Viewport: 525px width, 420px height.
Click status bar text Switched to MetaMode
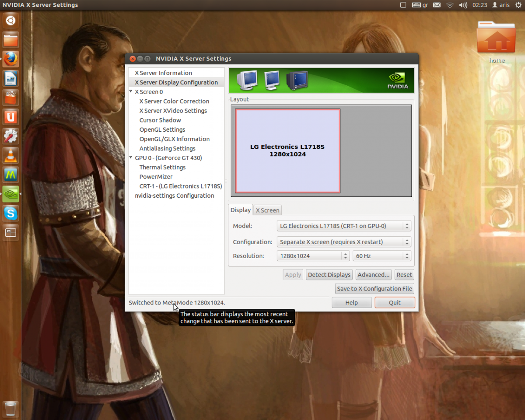177,303
